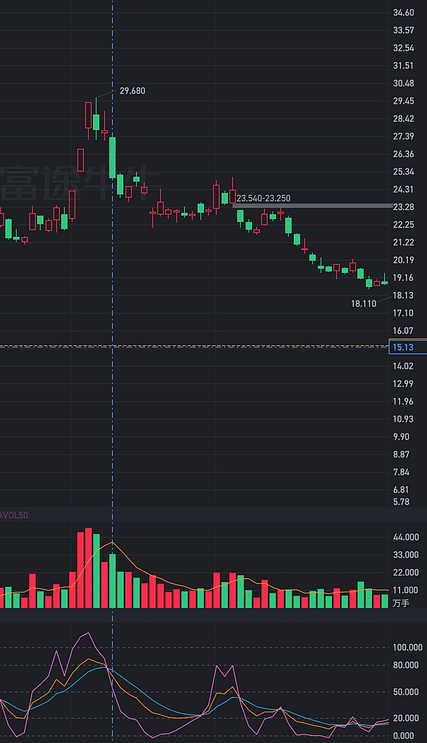This screenshot has width=427, height=743.
Task: Click the 11.000 volume axis label
Action: (406, 590)
